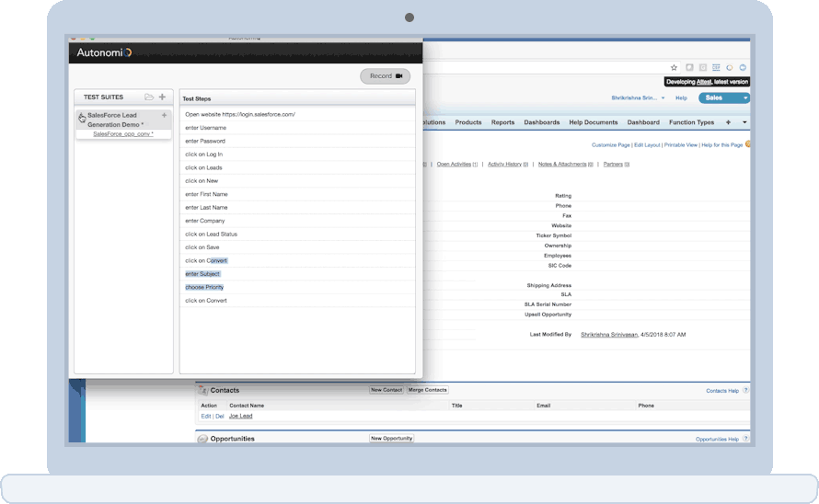Select the 'enter First Name' step

297,194
